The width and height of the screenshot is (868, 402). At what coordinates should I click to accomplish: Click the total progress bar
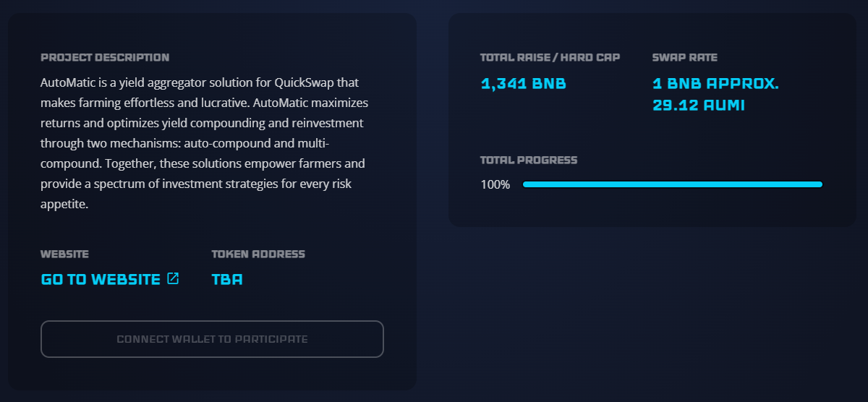tap(672, 184)
